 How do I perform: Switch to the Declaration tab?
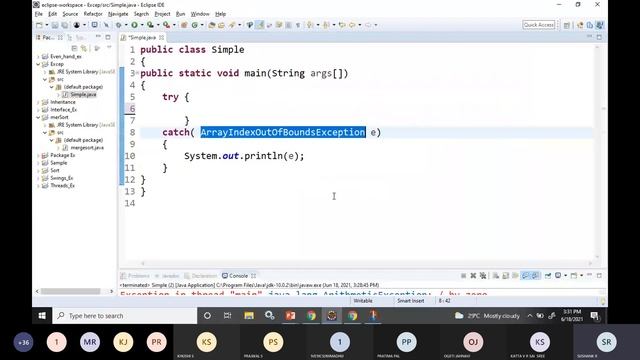point(200,276)
